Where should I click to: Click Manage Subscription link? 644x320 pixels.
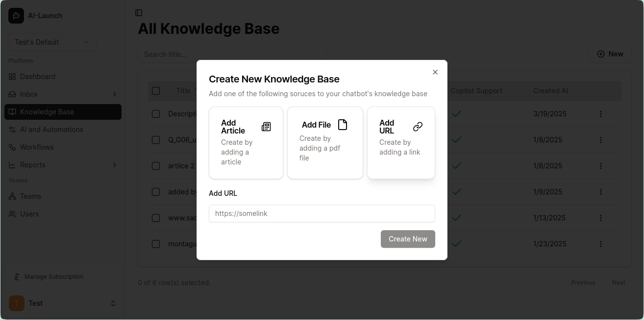54,277
